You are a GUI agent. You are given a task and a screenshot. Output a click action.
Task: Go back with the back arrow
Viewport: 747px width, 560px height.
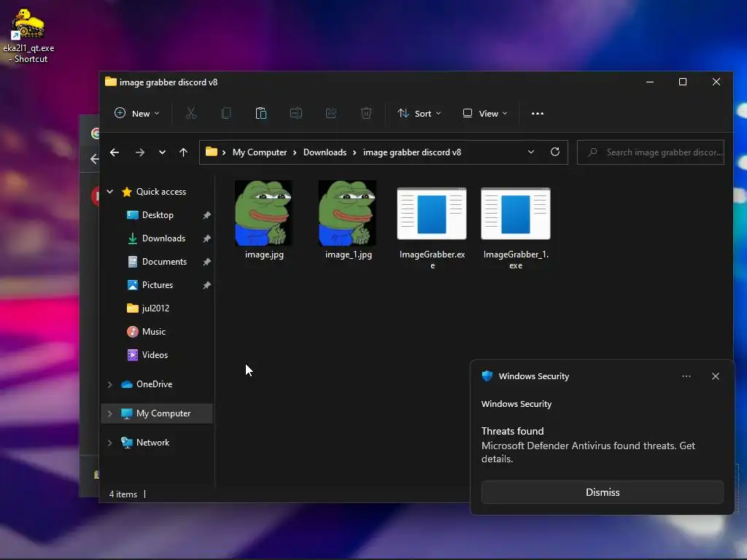[x=115, y=152]
